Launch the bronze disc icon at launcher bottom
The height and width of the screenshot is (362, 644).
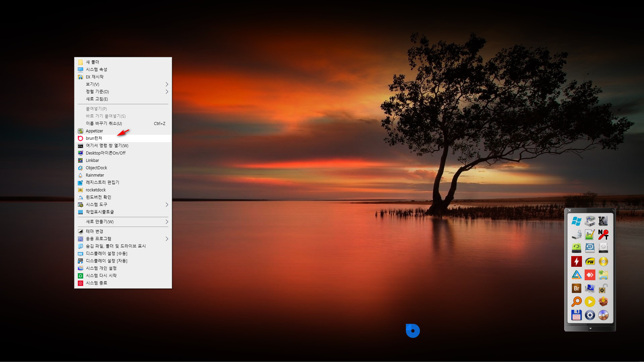(603, 315)
